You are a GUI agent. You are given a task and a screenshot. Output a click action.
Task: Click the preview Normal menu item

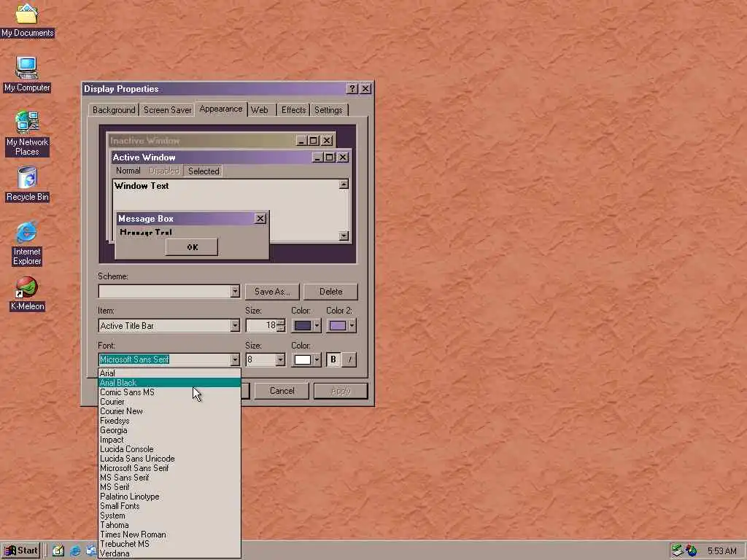tap(128, 171)
